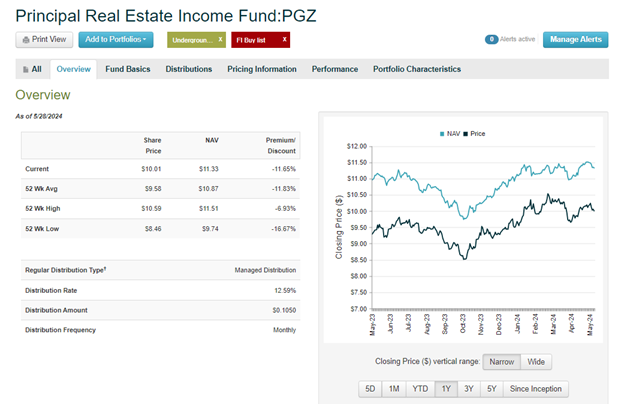The height and width of the screenshot is (404, 624).
Task: Select the Overview tab
Action: [x=74, y=69]
